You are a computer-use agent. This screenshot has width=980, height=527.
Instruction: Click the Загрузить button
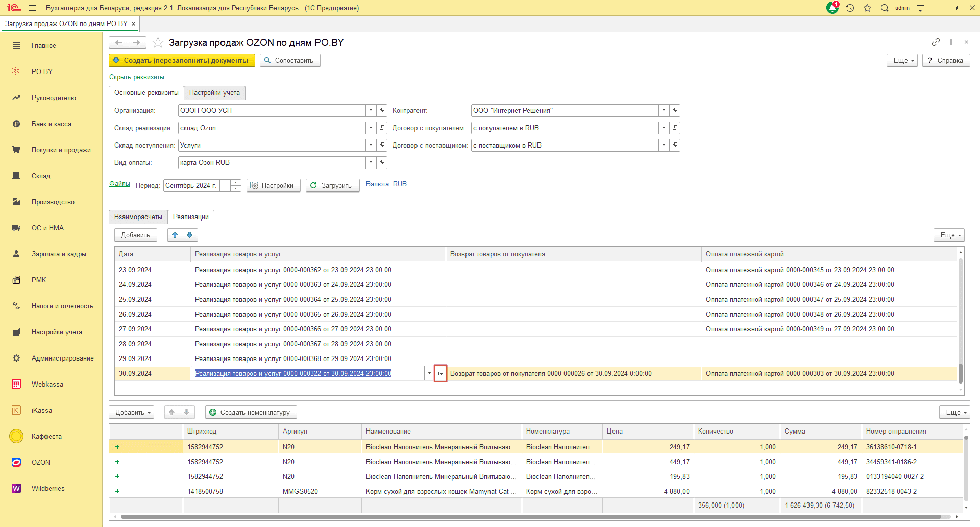click(332, 185)
